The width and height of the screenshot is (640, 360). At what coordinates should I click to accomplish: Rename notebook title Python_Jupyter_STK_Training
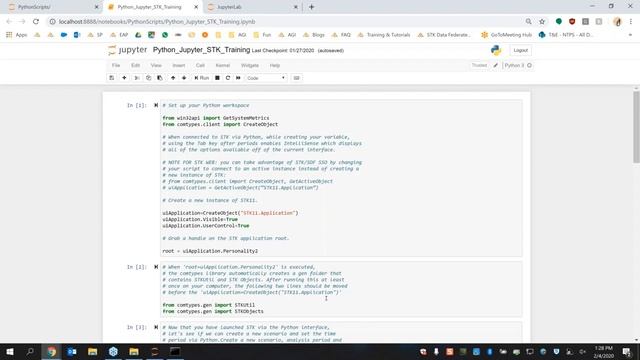(201, 50)
